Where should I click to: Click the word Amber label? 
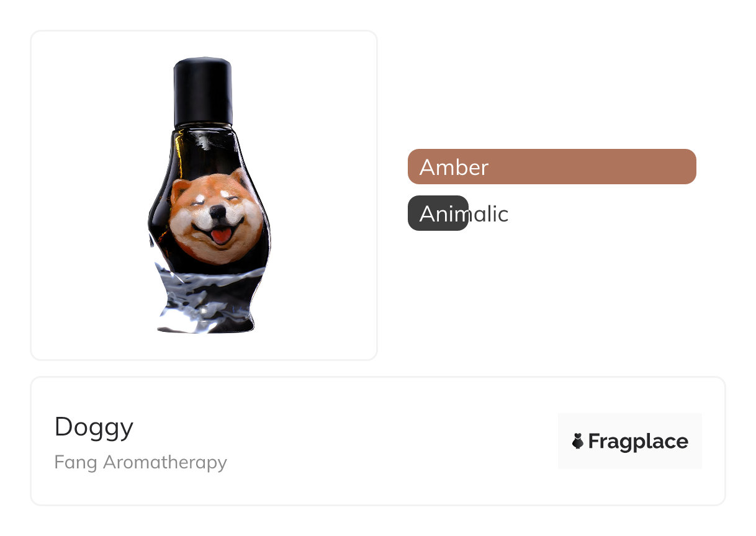454,167
